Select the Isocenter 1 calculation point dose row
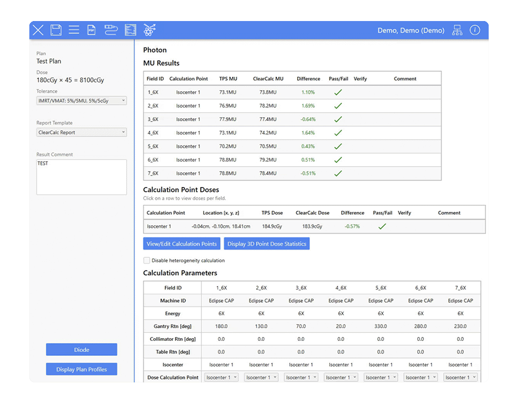Viewport: 518px width, 420px height. coord(314,226)
